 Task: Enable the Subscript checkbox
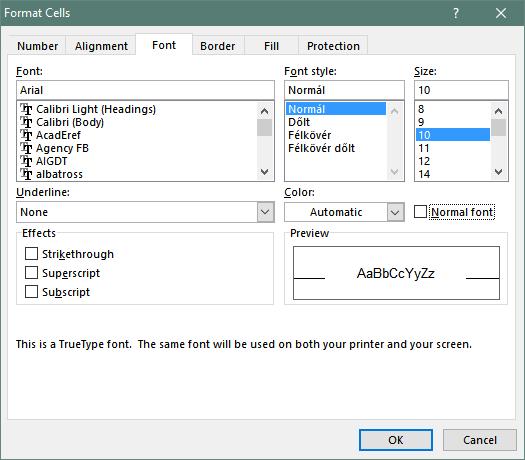tap(31, 292)
